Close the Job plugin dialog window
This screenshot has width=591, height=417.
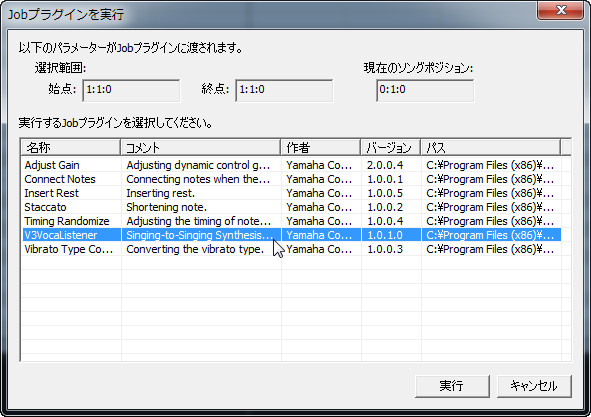click(x=560, y=10)
